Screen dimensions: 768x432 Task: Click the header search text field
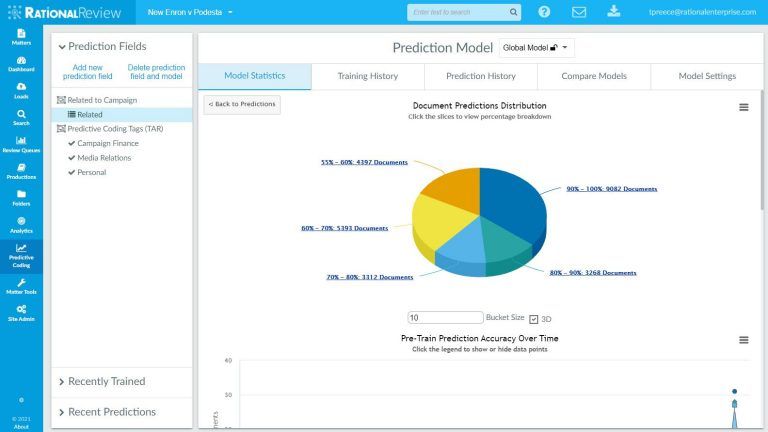pyautogui.click(x=459, y=12)
